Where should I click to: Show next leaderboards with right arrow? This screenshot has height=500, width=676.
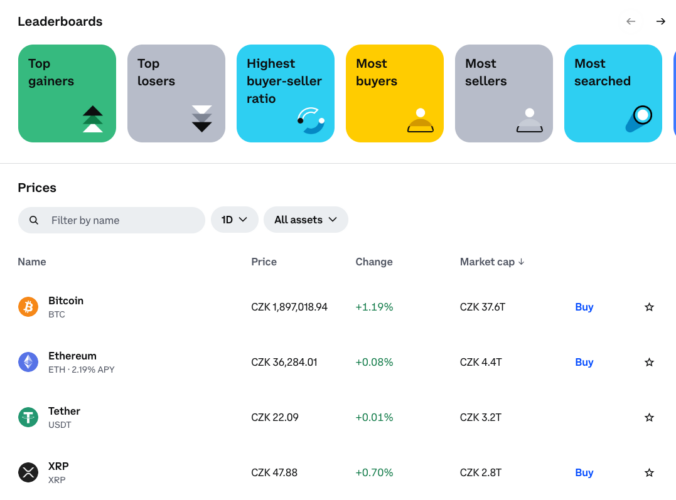coord(660,21)
